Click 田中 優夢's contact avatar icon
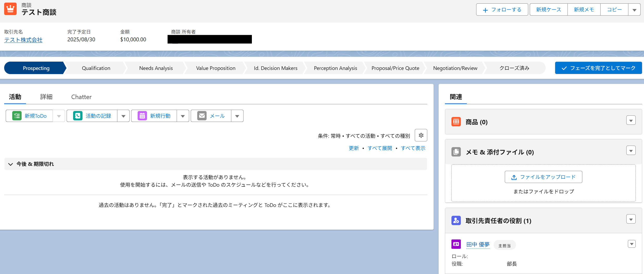 [x=456, y=244]
